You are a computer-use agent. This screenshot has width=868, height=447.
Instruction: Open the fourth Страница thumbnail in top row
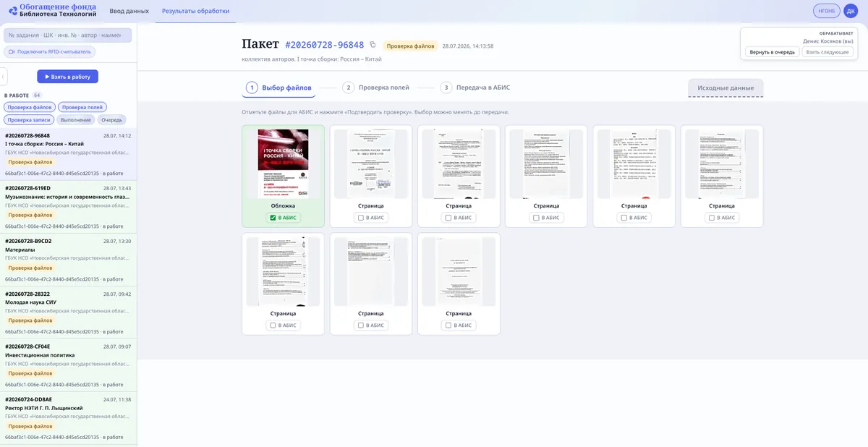[x=634, y=163]
